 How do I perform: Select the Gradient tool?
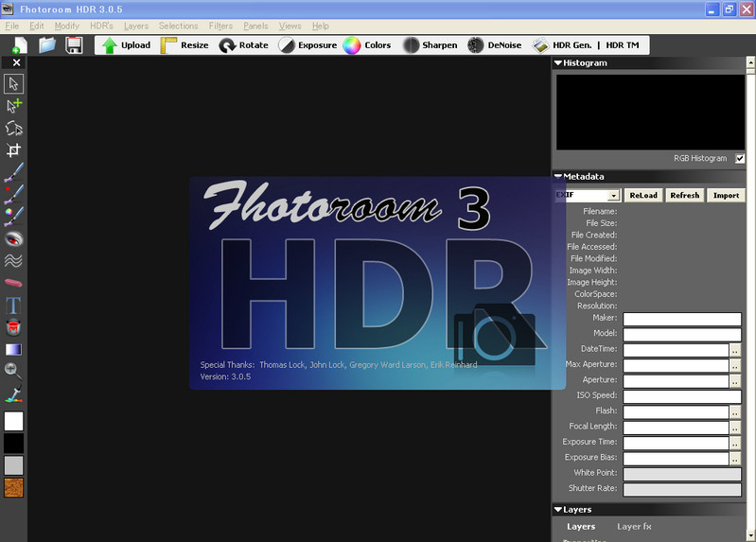(x=13, y=350)
